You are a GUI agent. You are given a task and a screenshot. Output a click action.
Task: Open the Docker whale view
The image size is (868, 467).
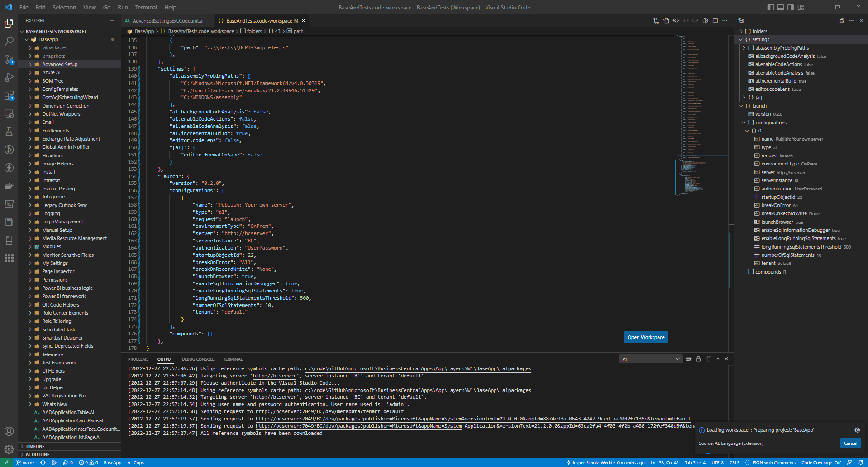pyautogui.click(x=9, y=186)
